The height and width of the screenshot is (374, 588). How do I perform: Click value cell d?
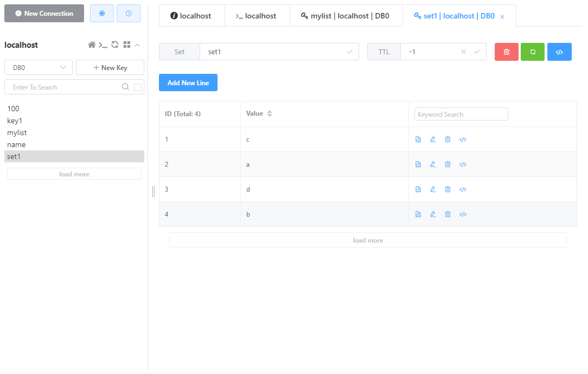[324, 189]
